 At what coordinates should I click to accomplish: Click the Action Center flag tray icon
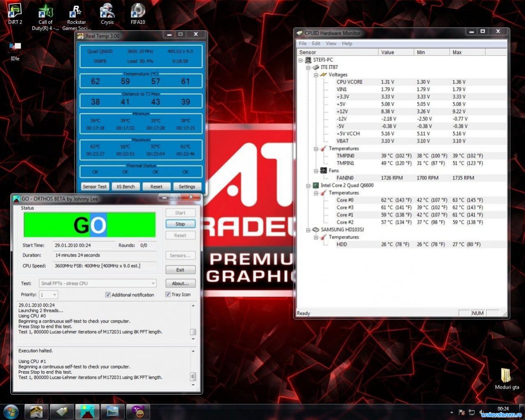click(x=461, y=412)
